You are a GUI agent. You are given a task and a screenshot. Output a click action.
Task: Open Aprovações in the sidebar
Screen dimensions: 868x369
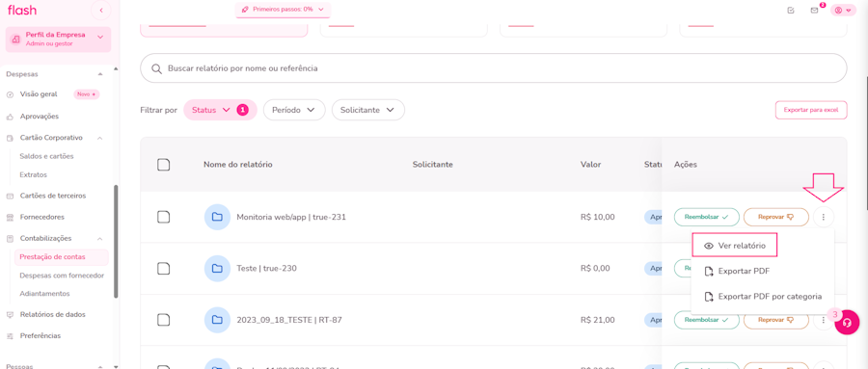(39, 117)
